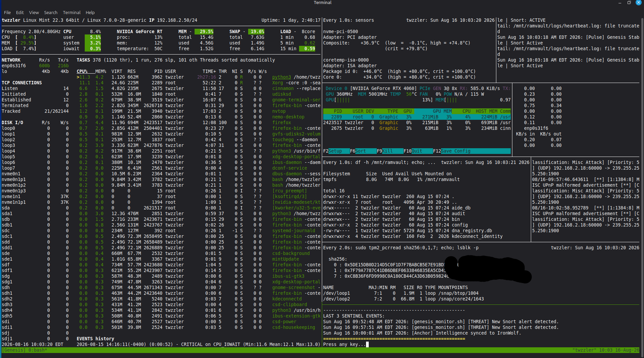
Task: Click the LAST 3 SENTINEL EVENTS heading
Action: click(354, 316)
